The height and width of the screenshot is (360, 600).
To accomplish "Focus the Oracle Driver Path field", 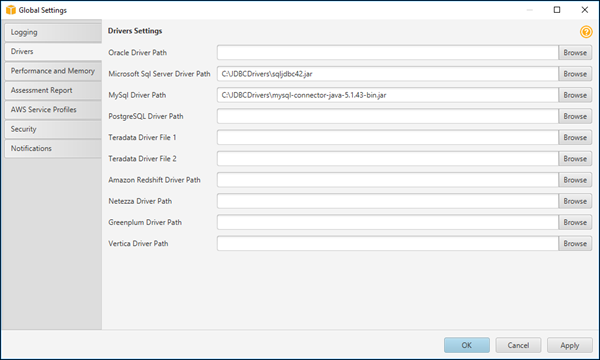I will click(388, 53).
